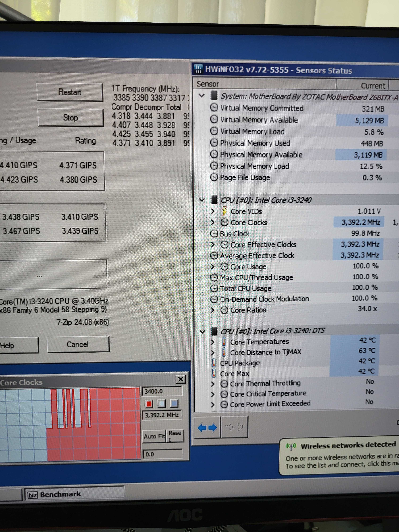399x532 pixels.
Task: Click the Core Distance to TjMAX thermometer icon
Action: point(224,352)
